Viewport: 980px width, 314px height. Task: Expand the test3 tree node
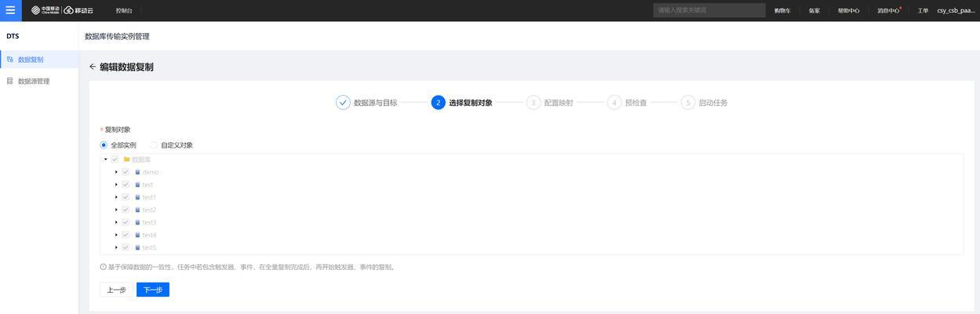click(116, 222)
